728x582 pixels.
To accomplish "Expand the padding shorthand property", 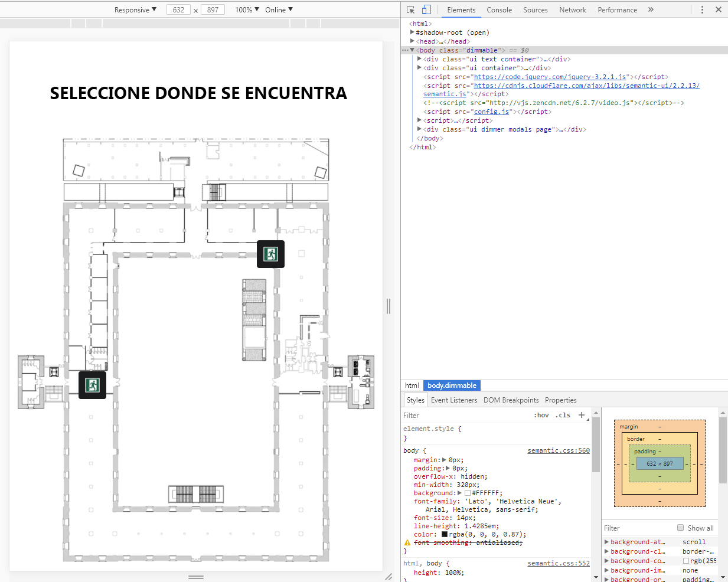I will coord(448,468).
